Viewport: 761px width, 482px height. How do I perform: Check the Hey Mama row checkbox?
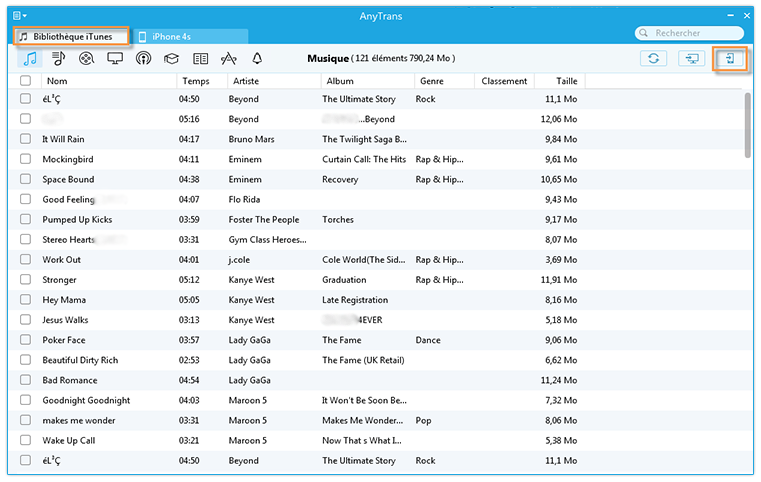coord(26,299)
